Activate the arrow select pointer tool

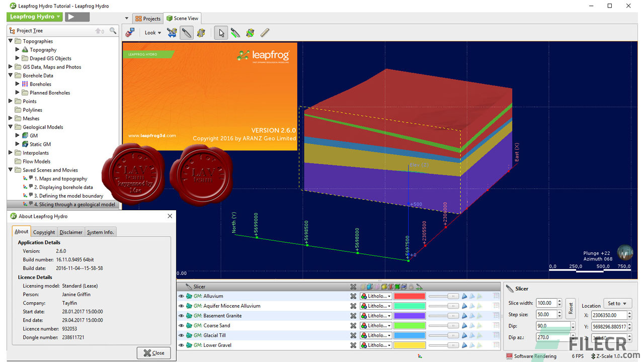pyautogui.click(x=220, y=33)
